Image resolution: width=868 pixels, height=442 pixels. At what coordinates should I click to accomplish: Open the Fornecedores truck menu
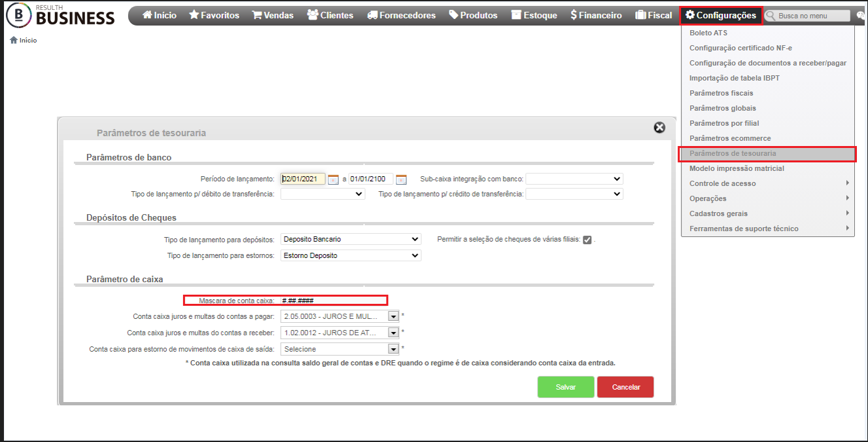click(401, 15)
